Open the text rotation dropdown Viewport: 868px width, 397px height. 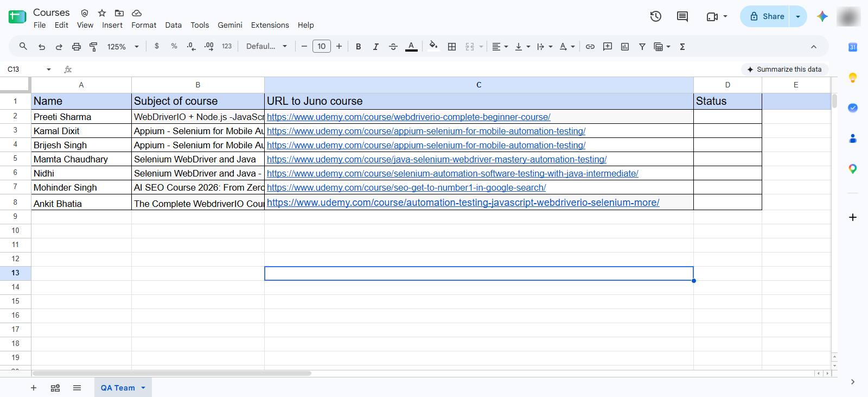tap(566, 47)
